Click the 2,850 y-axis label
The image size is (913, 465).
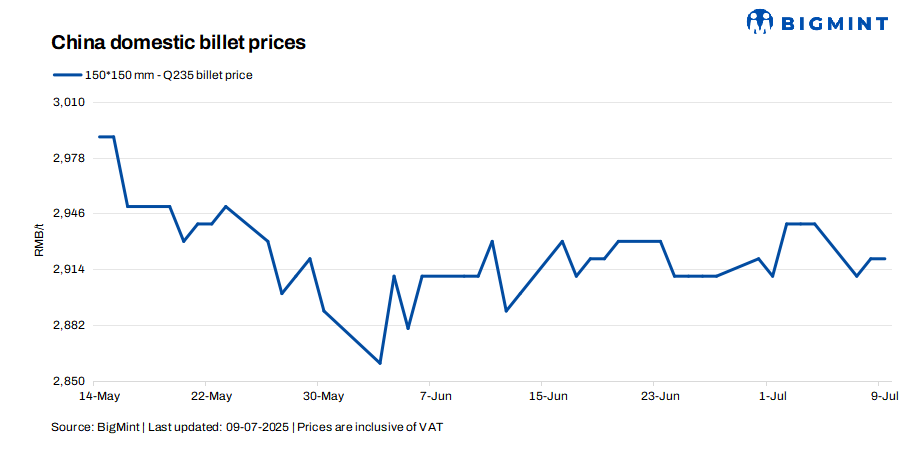click(x=68, y=381)
